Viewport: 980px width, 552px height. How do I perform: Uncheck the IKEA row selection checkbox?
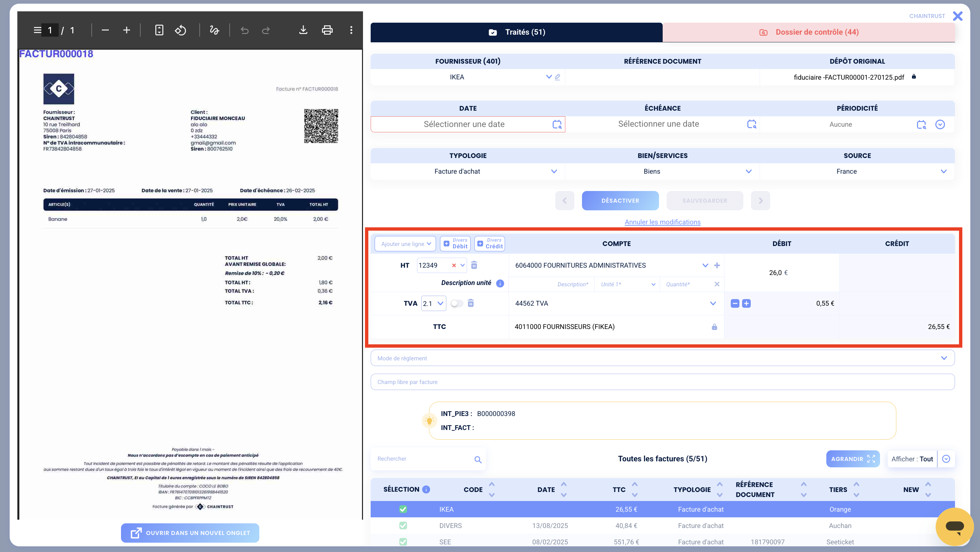[x=403, y=509]
